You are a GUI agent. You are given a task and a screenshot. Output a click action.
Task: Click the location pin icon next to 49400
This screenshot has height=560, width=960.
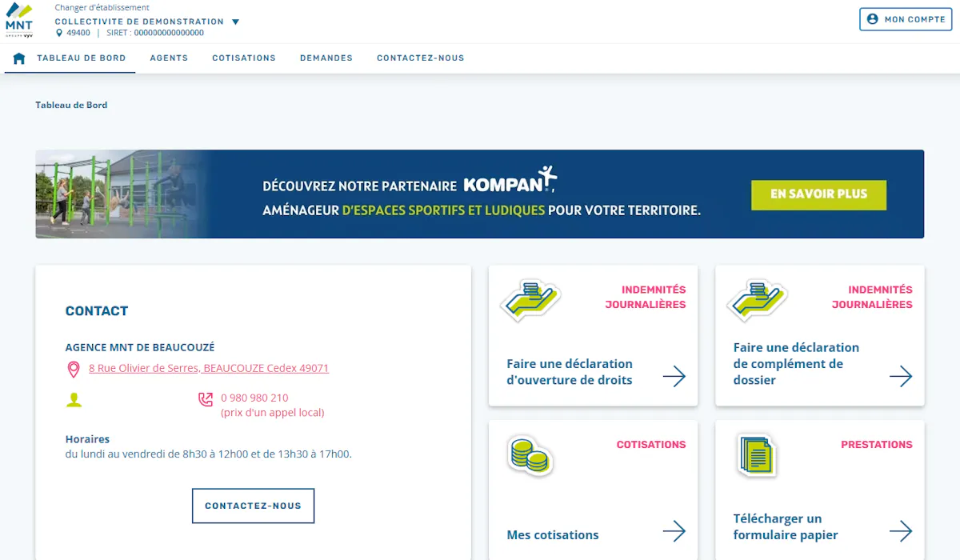(x=58, y=33)
